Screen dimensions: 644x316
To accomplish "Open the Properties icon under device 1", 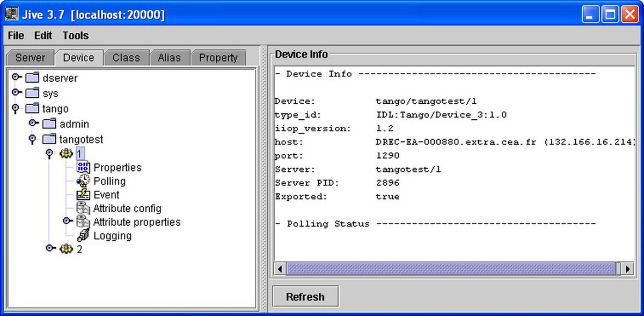I will click(x=83, y=167).
